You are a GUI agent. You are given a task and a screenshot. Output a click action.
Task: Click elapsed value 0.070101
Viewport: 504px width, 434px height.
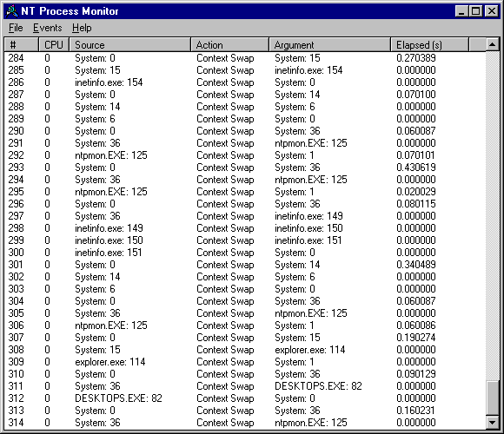coord(415,155)
